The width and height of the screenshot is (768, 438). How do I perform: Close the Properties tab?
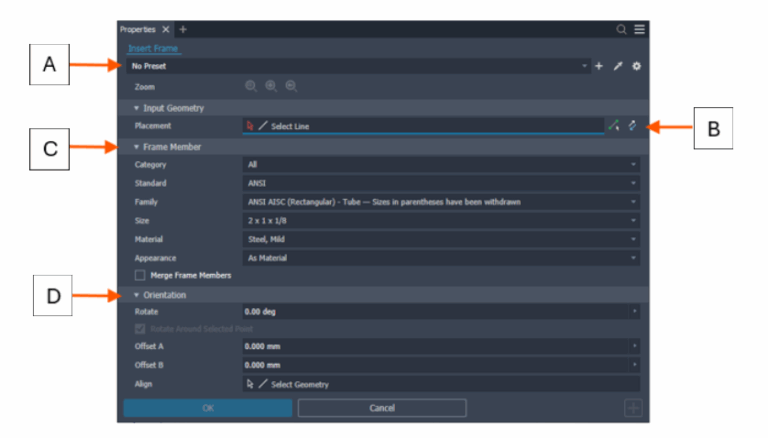(166, 29)
